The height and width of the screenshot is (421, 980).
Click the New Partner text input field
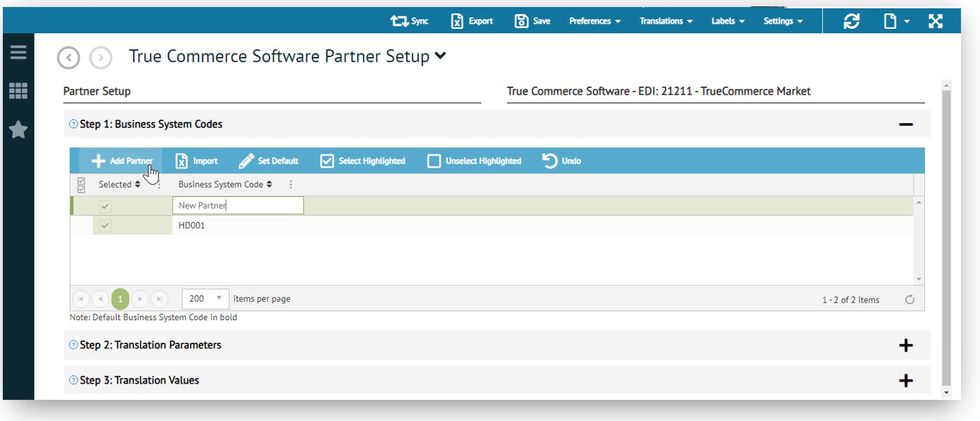pos(238,205)
